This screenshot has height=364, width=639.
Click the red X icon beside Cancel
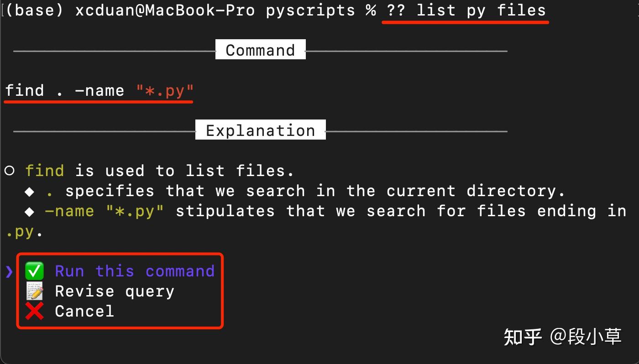(34, 311)
